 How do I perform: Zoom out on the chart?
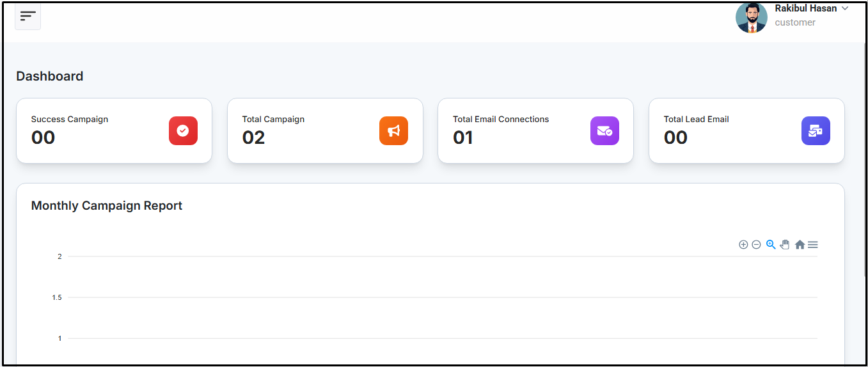tap(756, 245)
